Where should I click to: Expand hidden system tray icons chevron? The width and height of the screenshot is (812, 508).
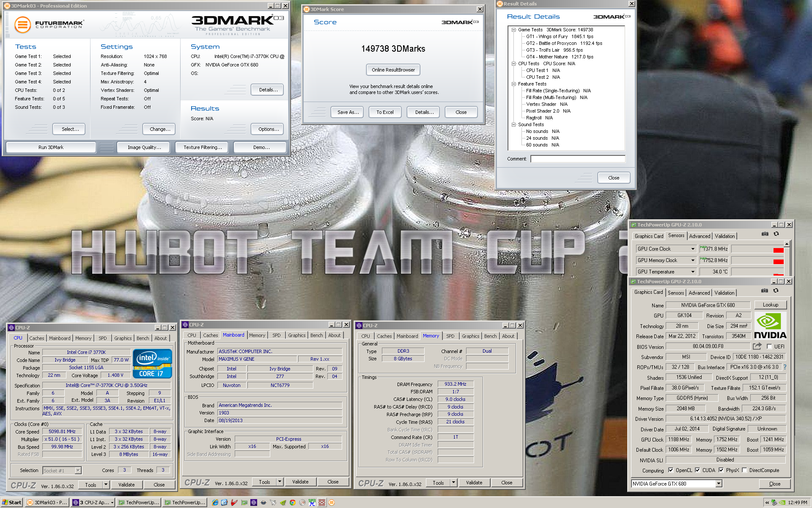[767, 502]
